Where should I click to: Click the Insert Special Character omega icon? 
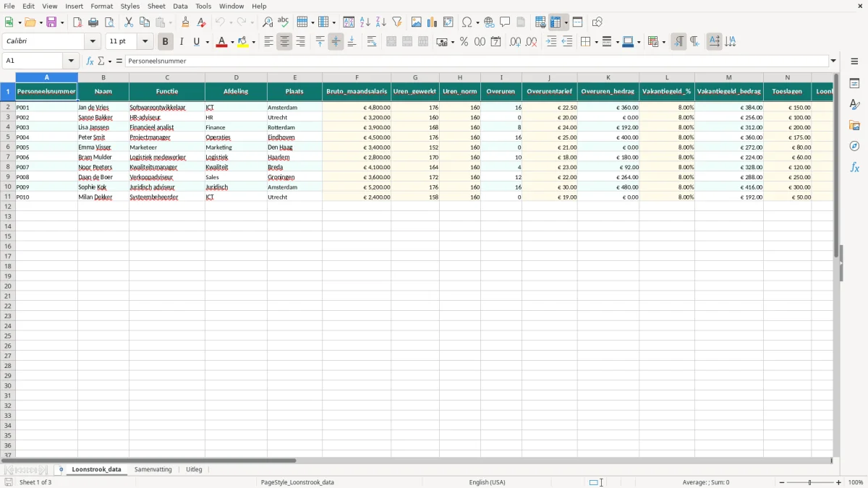point(467,22)
